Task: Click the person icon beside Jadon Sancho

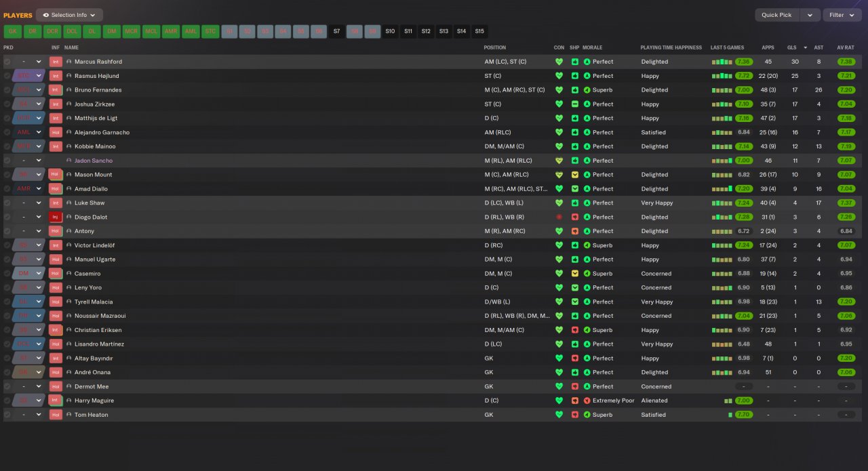Action: point(69,161)
